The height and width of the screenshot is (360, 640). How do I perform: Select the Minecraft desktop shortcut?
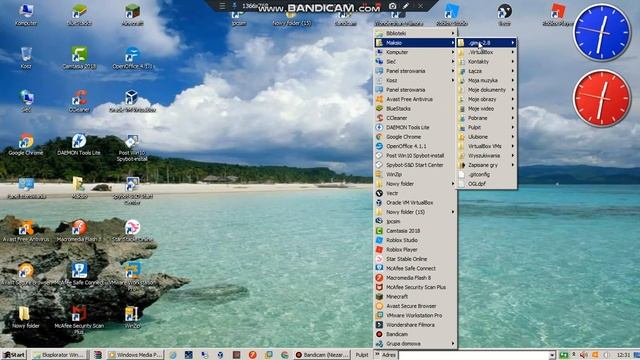[132, 15]
